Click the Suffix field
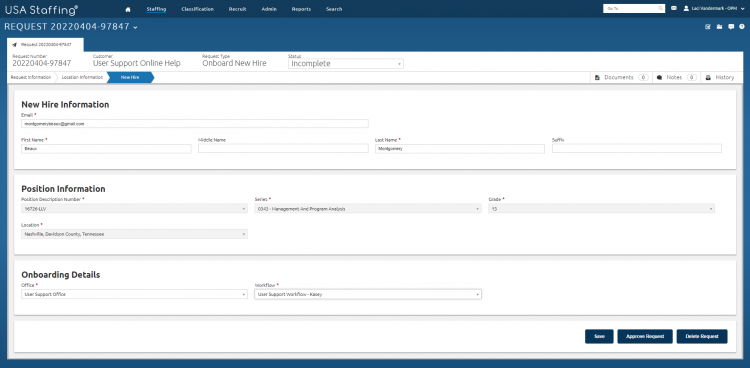The height and width of the screenshot is (368, 750). (x=637, y=149)
